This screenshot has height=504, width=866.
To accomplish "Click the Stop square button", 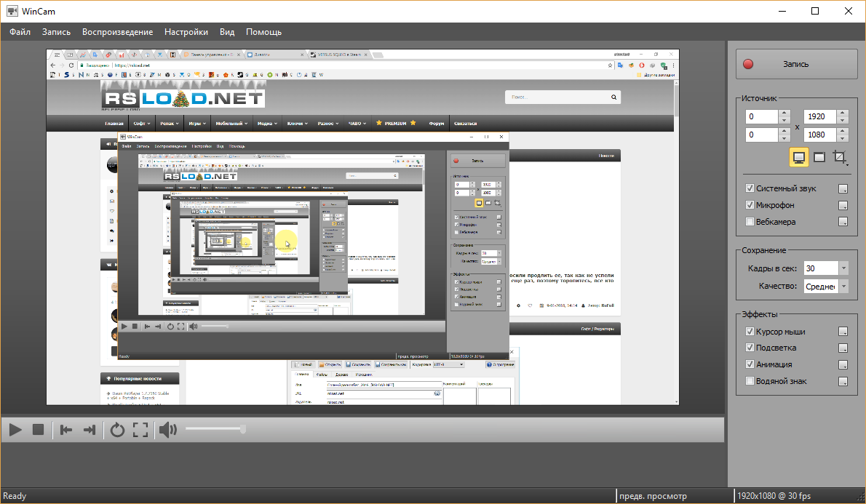I will [38, 430].
